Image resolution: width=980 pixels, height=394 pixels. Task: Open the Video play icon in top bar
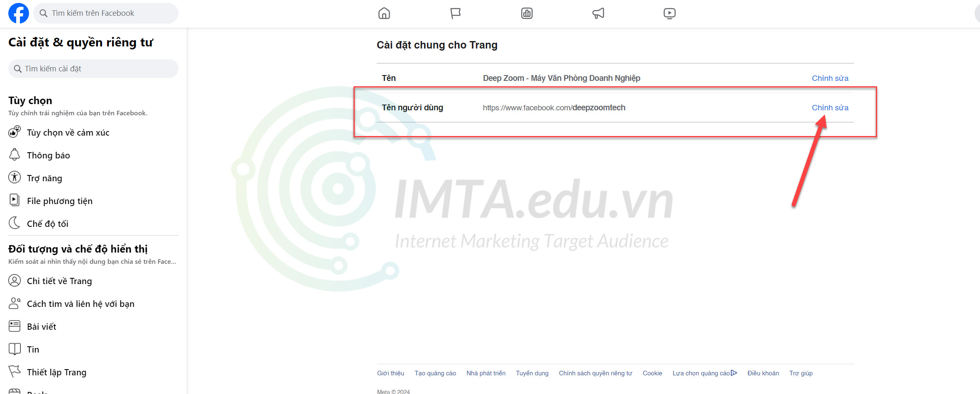point(669,13)
